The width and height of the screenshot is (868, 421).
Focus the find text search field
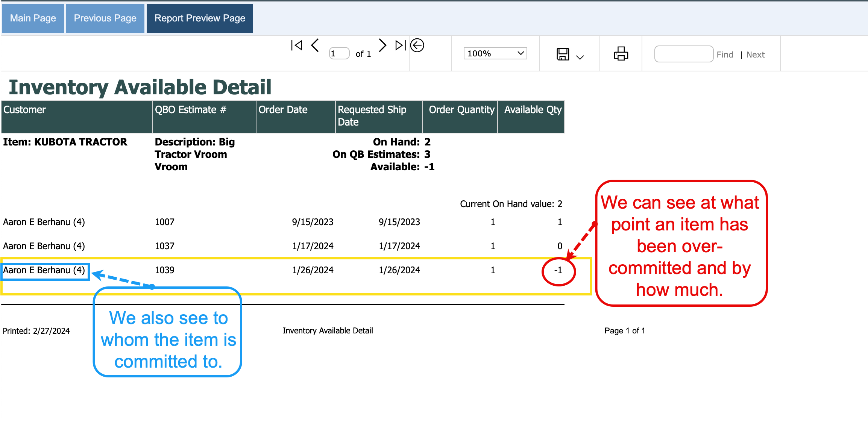click(x=684, y=54)
